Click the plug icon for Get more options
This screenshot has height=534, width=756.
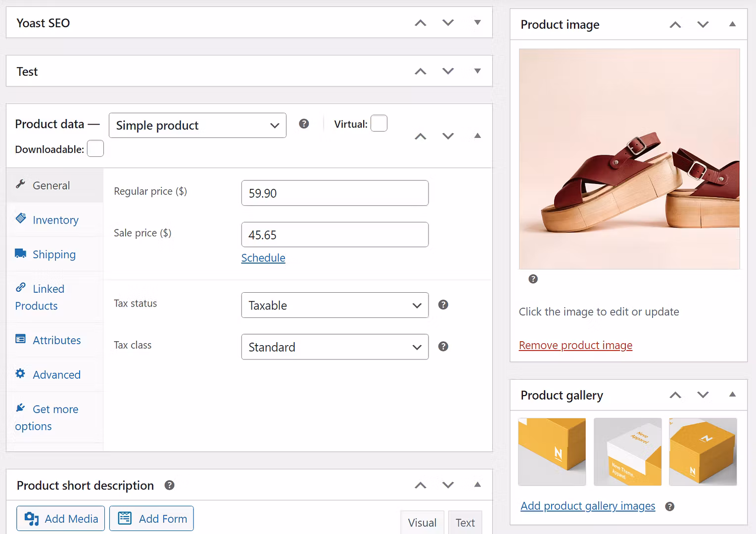click(20, 407)
